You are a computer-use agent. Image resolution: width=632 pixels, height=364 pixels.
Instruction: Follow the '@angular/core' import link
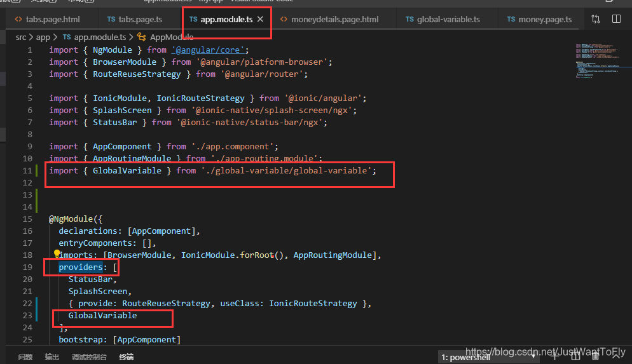pos(208,50)
